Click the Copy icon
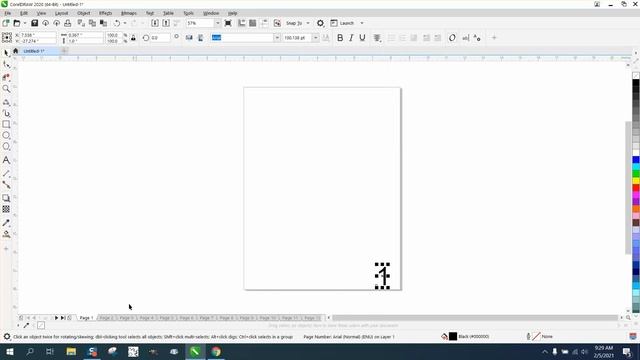Image resolution: width=640 pixels, height=360 pixels. click(92, 23)
